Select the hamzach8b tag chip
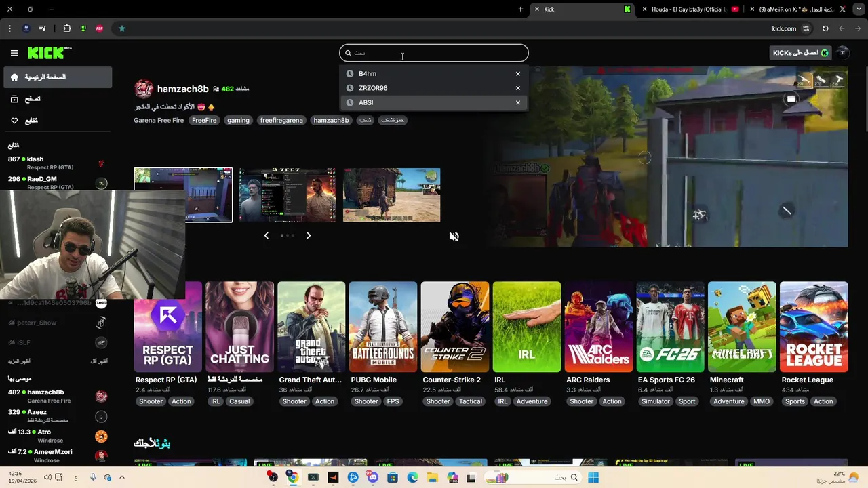This screenshot has width=868, height=488. coord(331,120)
